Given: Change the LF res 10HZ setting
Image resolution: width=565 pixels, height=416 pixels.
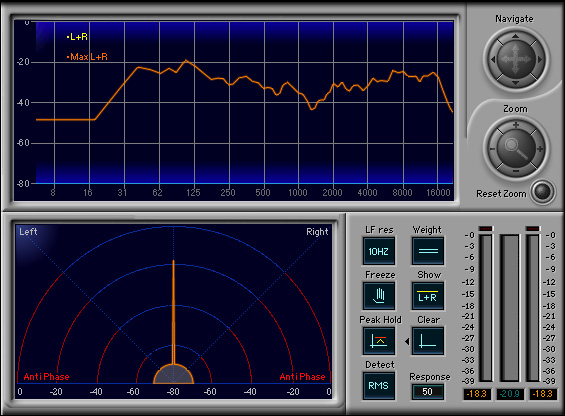Looking at the screenshot, I should pyautogui.click(x=379, y=251).
